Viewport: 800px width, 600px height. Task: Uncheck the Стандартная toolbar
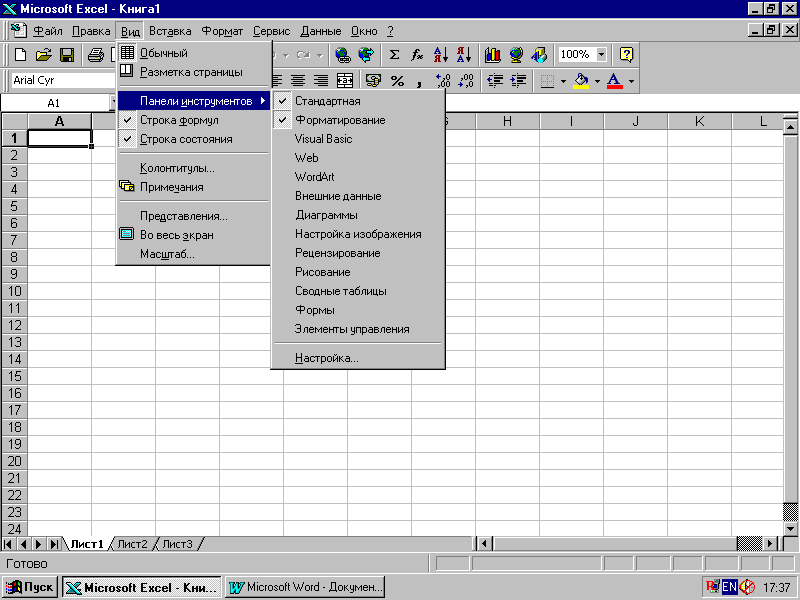(x=358, y=101)
